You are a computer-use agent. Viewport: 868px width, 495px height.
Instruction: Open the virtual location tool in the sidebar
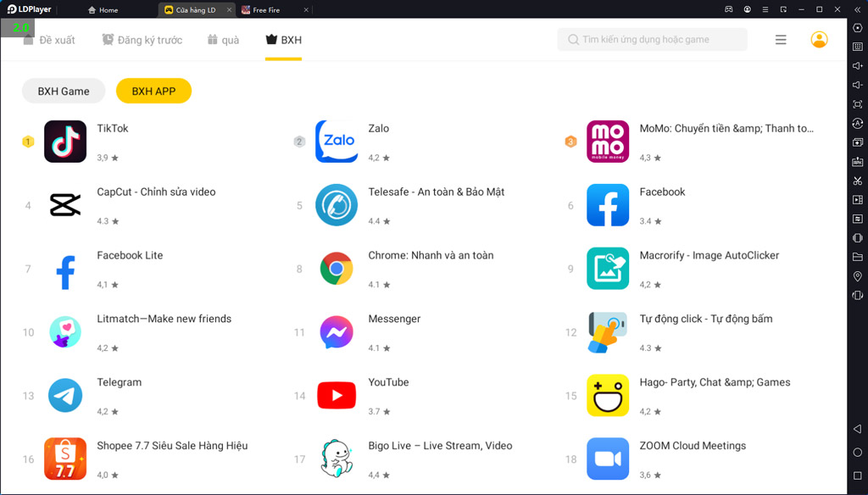tap(856, 275)
